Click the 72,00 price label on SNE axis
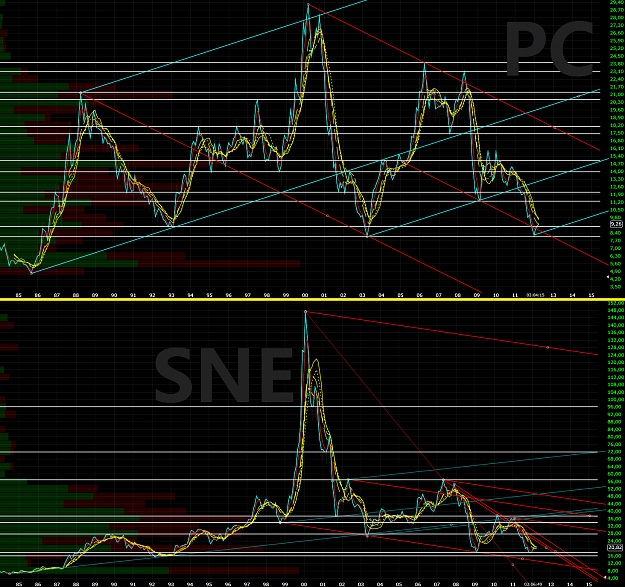625x587 pixels. [x=616, y=452]
